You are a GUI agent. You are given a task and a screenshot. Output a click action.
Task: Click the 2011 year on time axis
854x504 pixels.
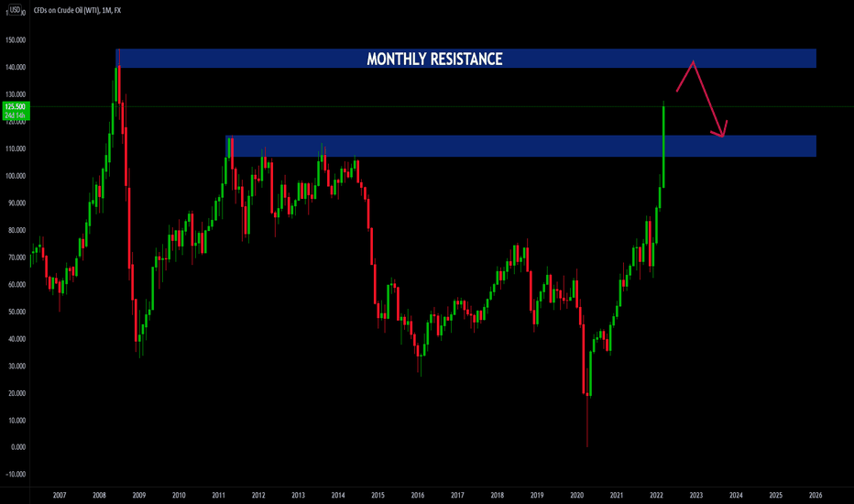218,495
